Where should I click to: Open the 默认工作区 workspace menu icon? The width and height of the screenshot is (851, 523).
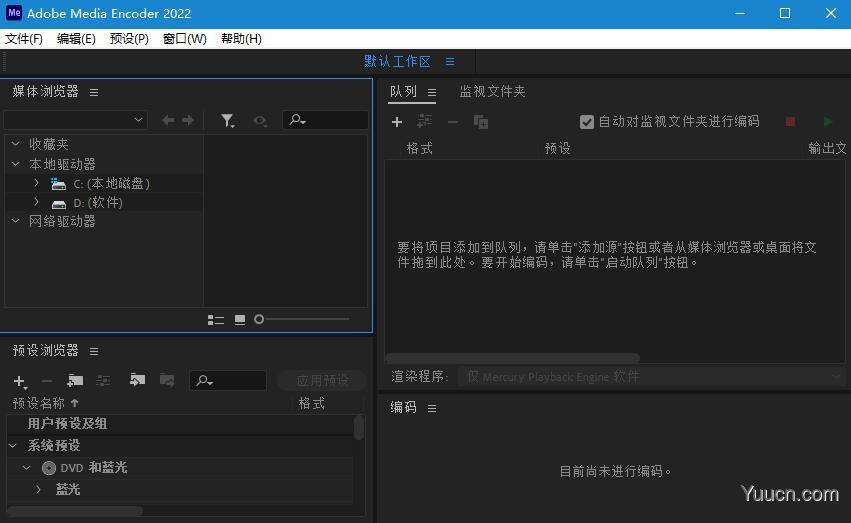pyautogui.click(x=450, y=62)
